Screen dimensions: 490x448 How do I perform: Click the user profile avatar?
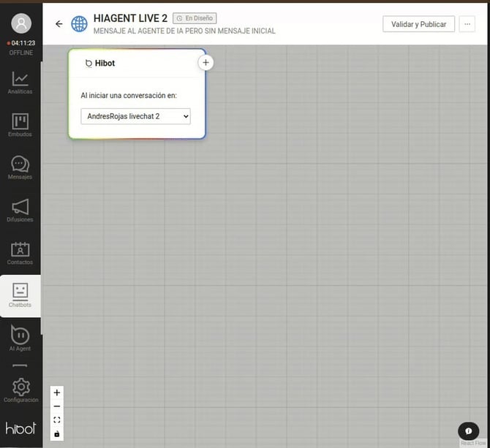(21, 23)
